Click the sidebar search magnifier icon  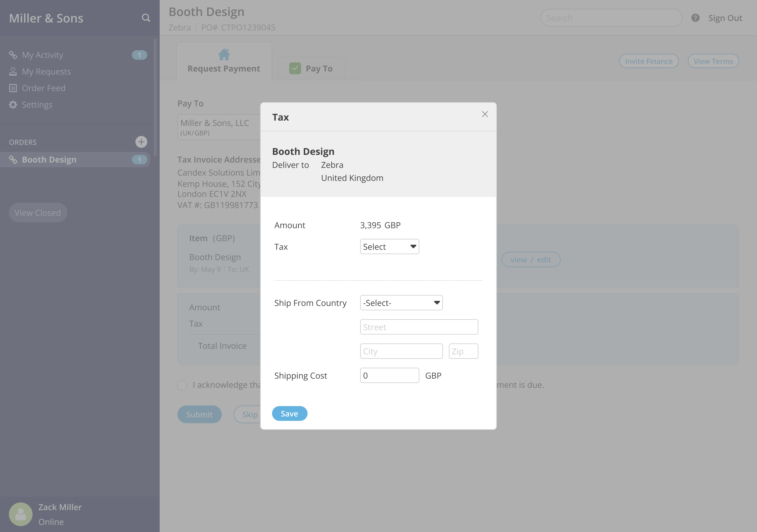coord(146,18)
